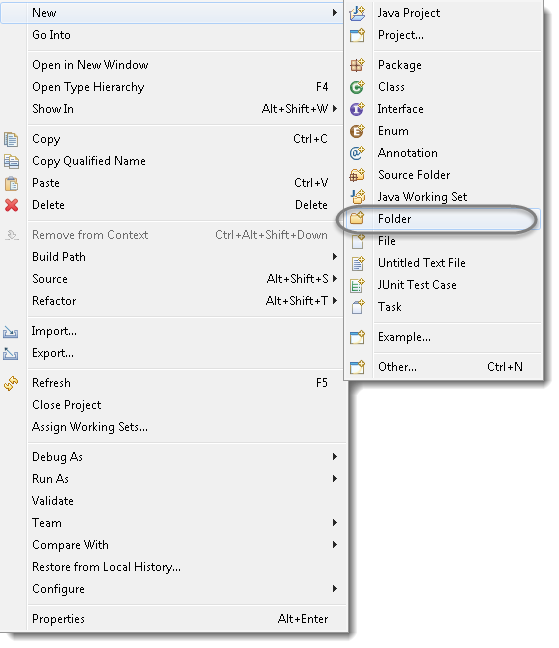Open the Compare With submenu arrow

pyautogui.click(x=335, y=545)
